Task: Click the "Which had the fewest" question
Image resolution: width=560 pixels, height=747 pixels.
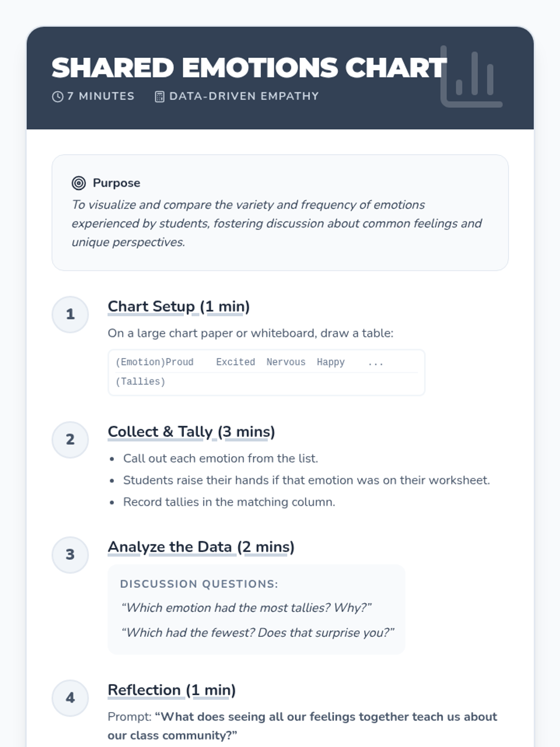Action: [x=258, y=633]
